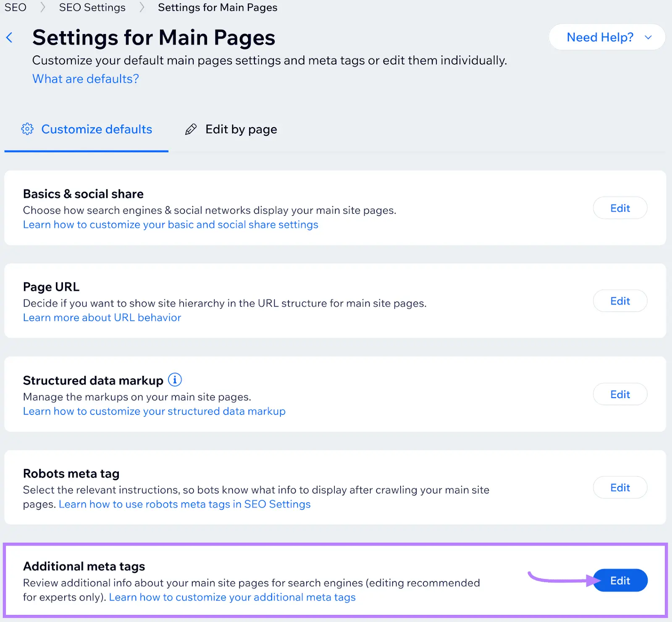Viewport: 672px width, 622px height.
Task: Learn how to customize basic and social share settings
Action: [x=170, y=224]
